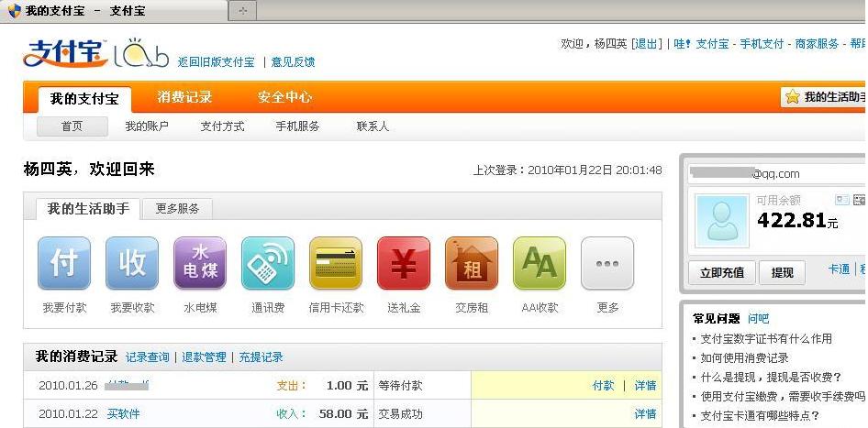Image resolution: width=868 pixels, height=428 pixels.
Task: Open the 充提记录 link
Action: coord(261,357)
